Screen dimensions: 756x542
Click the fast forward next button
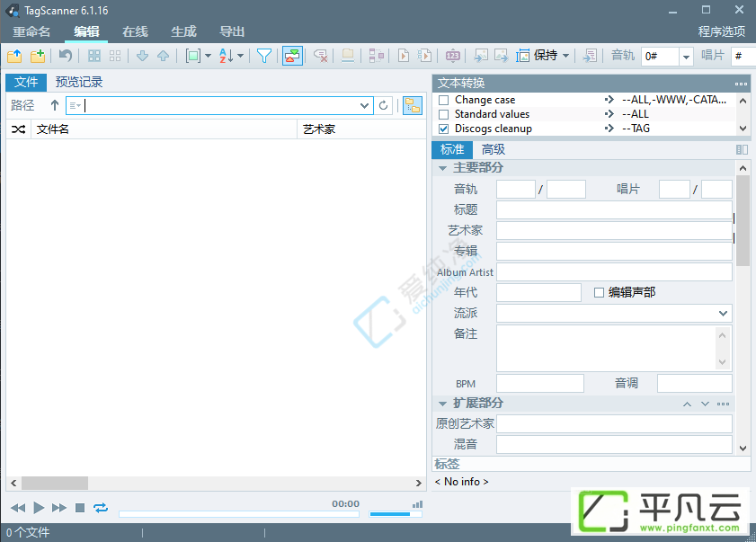pyautogui.click(x=59, y=508)
